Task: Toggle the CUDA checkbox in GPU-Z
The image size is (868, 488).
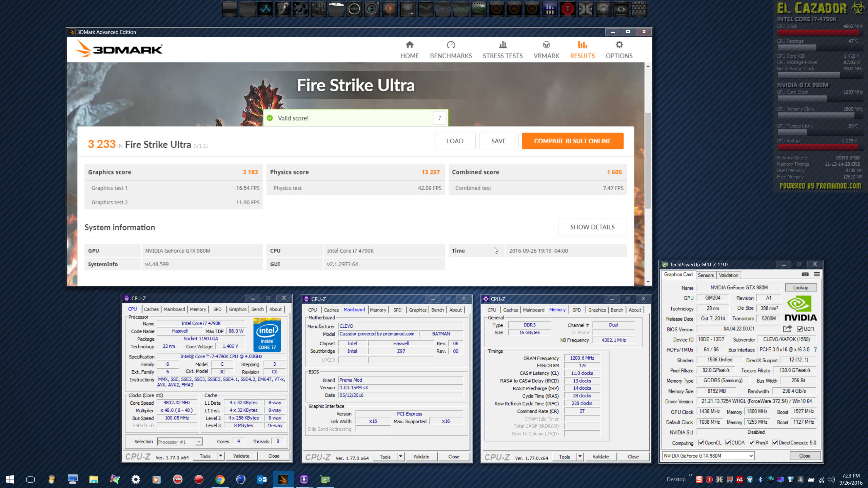Action: (728, 443)
